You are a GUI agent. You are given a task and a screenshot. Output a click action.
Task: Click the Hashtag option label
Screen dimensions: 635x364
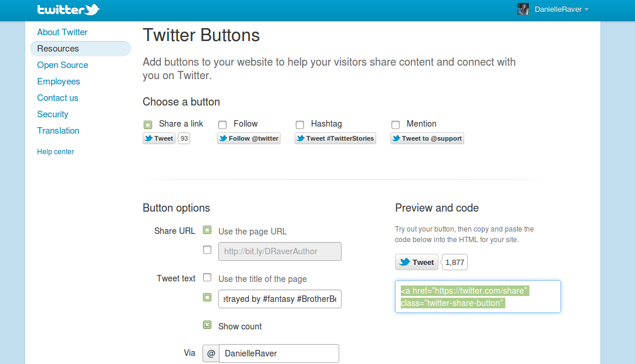[326, 124]
